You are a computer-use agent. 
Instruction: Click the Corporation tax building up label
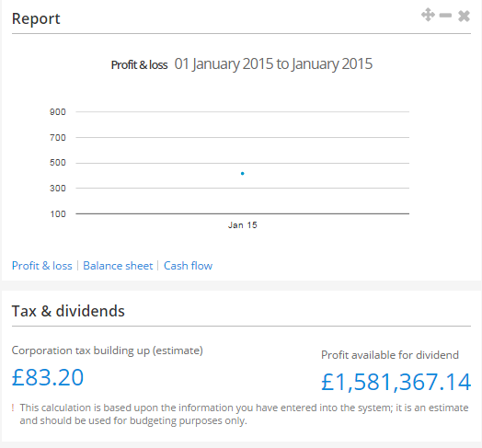tap(108, 350)
